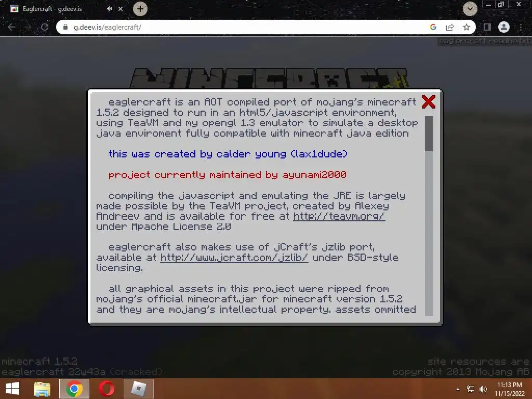Click the text 'this was created by calder young'
532x399 pixels.
tap(197, 154)
